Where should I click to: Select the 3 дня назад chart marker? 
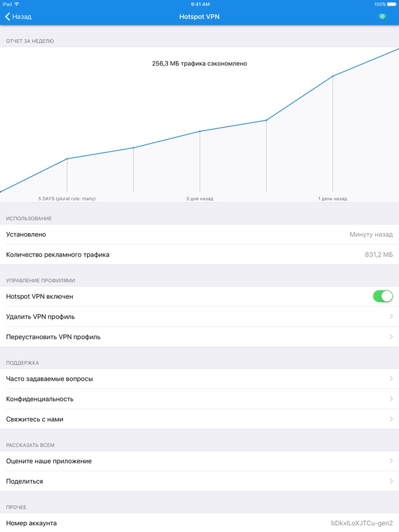point(200,199)
